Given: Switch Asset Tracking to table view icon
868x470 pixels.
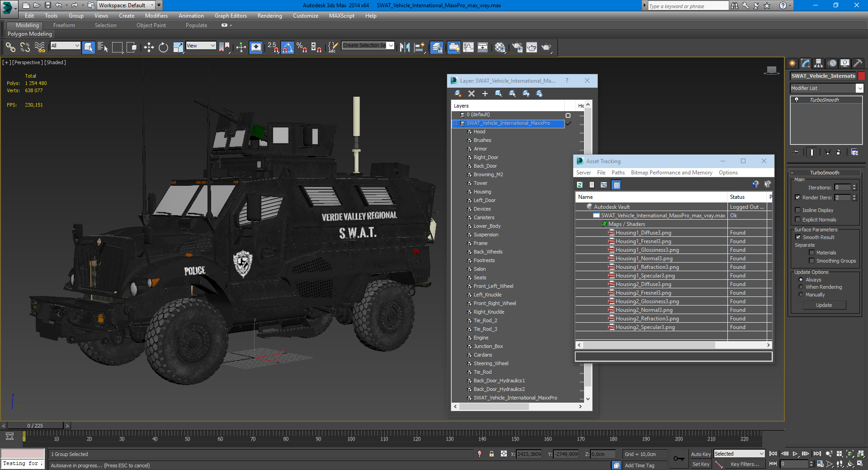Looking at the screenshot, I should pyautogui.click(x=617, y=184).
